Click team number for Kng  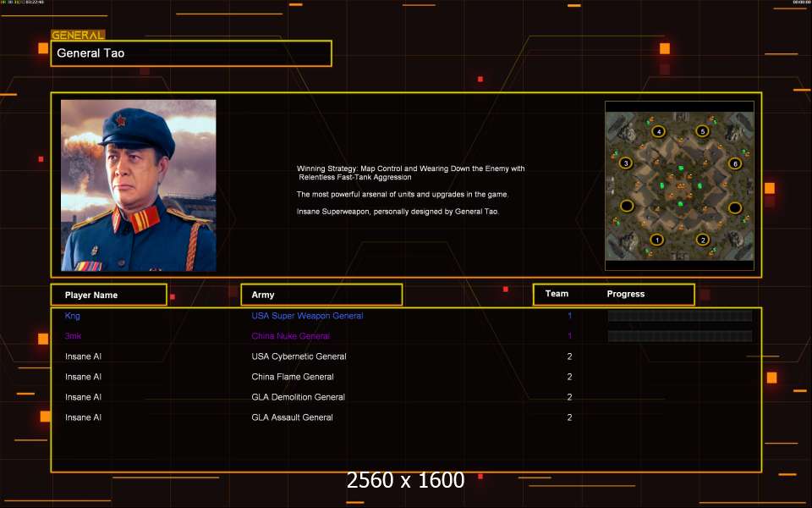[569, 316]
